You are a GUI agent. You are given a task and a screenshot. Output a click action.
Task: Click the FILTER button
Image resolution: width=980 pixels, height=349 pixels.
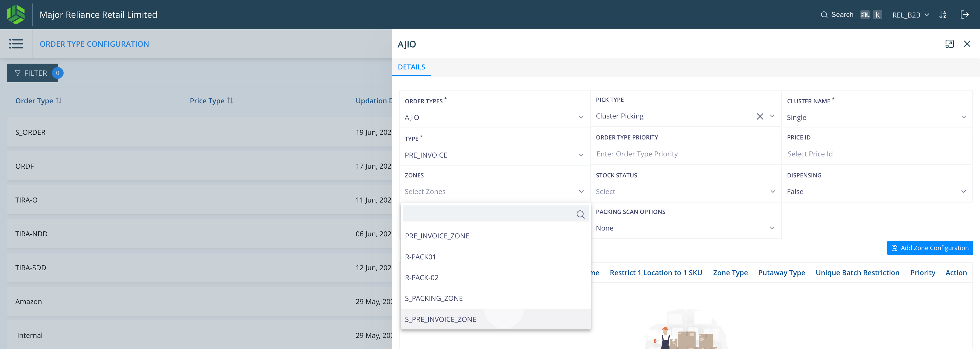pos(32,73)
